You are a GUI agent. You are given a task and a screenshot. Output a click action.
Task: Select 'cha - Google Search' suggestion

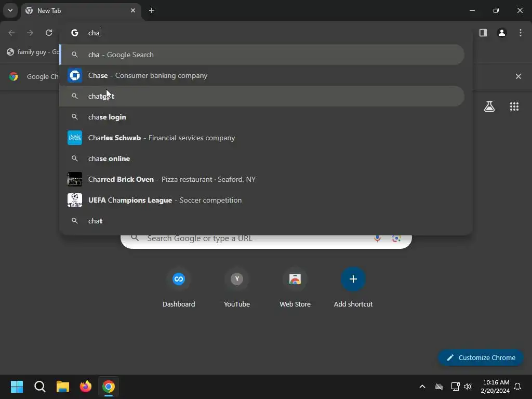[262, 55]
